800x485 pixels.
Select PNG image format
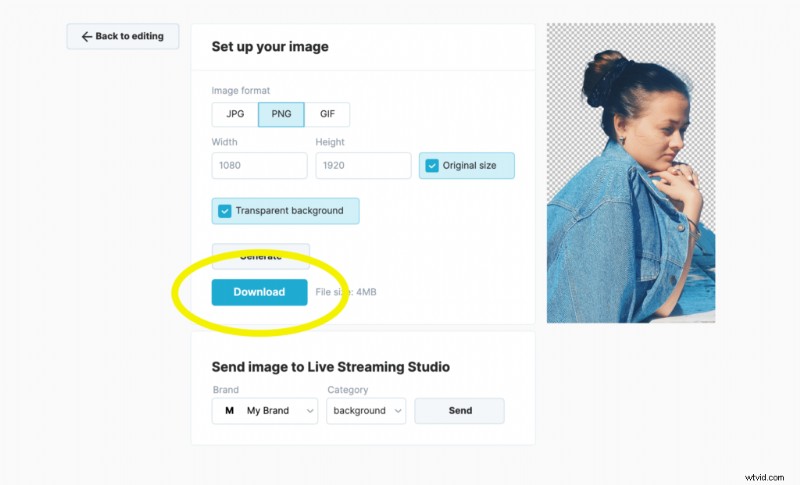[281, 114]
